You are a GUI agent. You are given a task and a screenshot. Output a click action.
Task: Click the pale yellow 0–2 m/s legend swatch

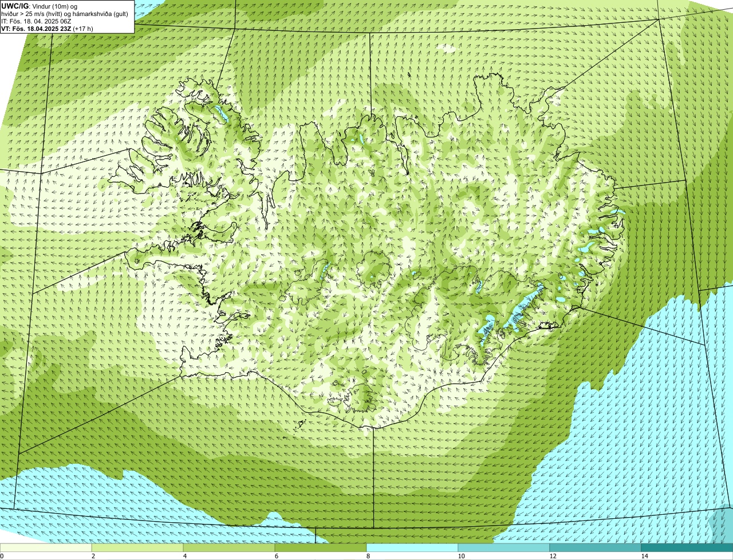(46, 548)
